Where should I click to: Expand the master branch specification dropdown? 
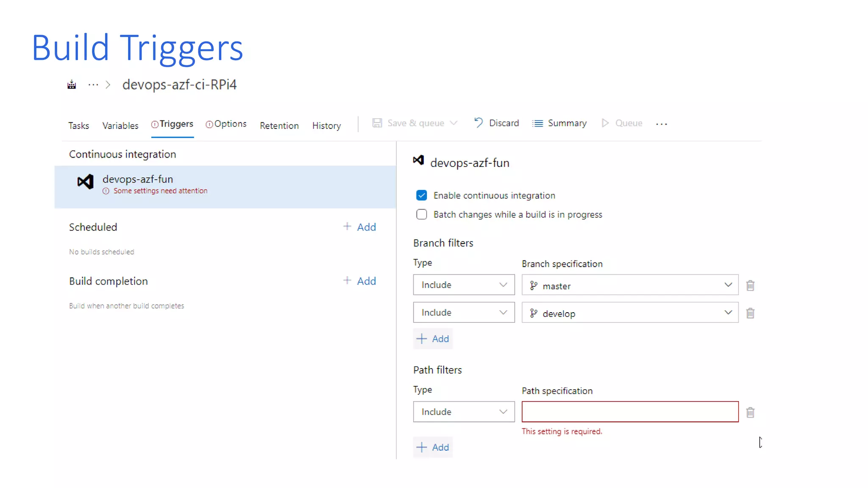tap(728, 285)
